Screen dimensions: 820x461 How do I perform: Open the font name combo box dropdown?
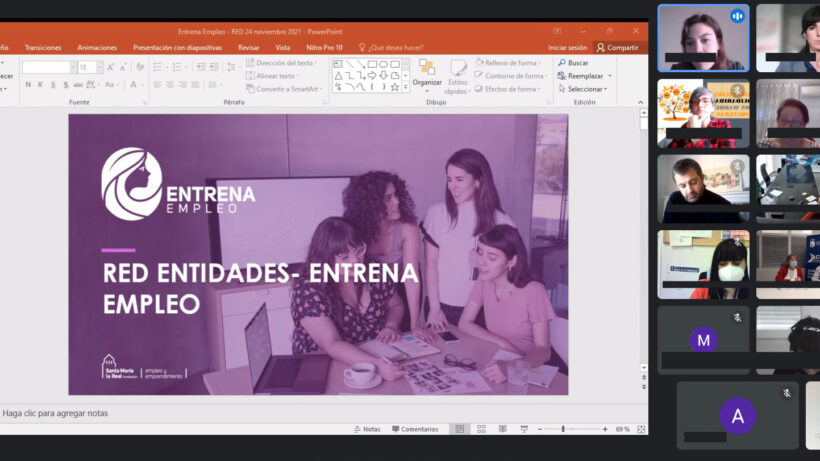click(x=73, y=67)
